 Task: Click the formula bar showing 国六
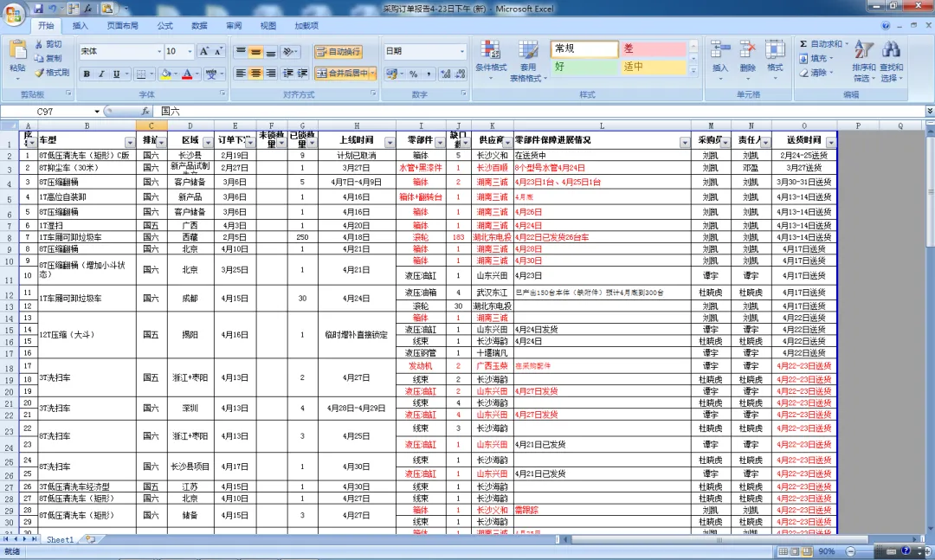click(x=539, y=112)
